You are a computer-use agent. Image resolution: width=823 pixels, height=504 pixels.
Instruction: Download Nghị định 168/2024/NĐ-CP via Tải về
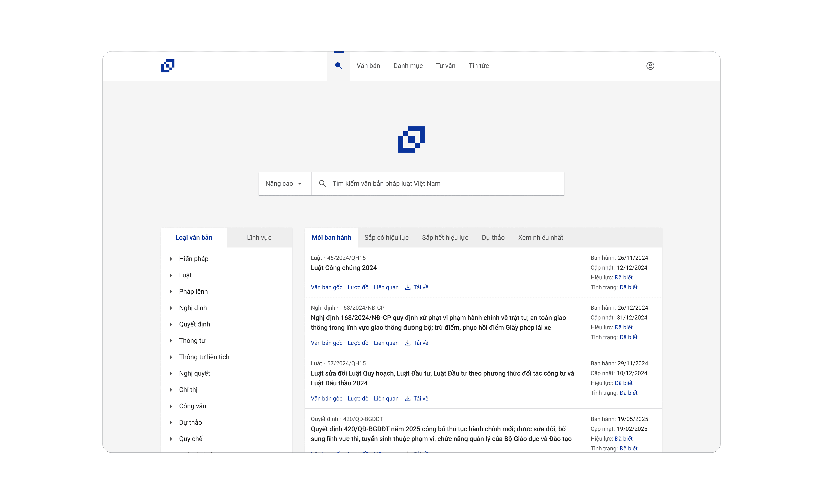417,343
